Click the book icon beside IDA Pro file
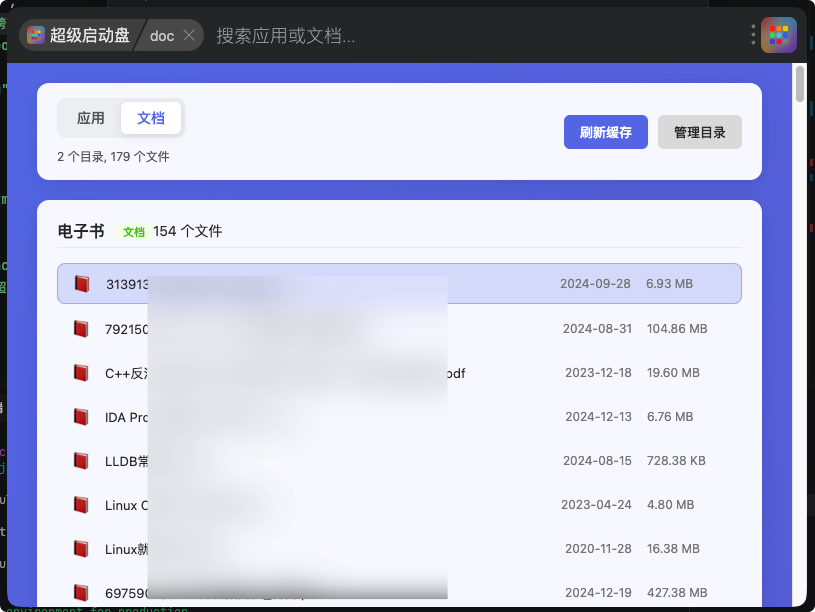The height and width of the screenshot is (612, 815). click(81, 417)
